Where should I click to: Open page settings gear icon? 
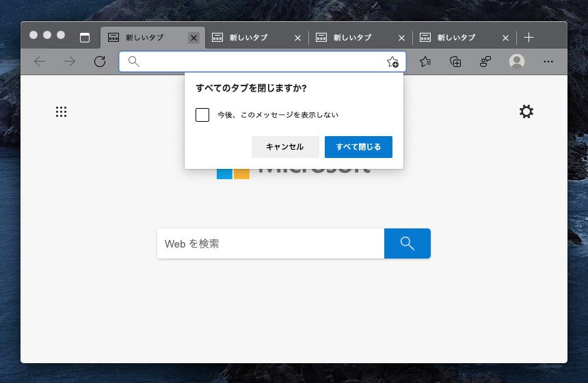click(526, 111)
